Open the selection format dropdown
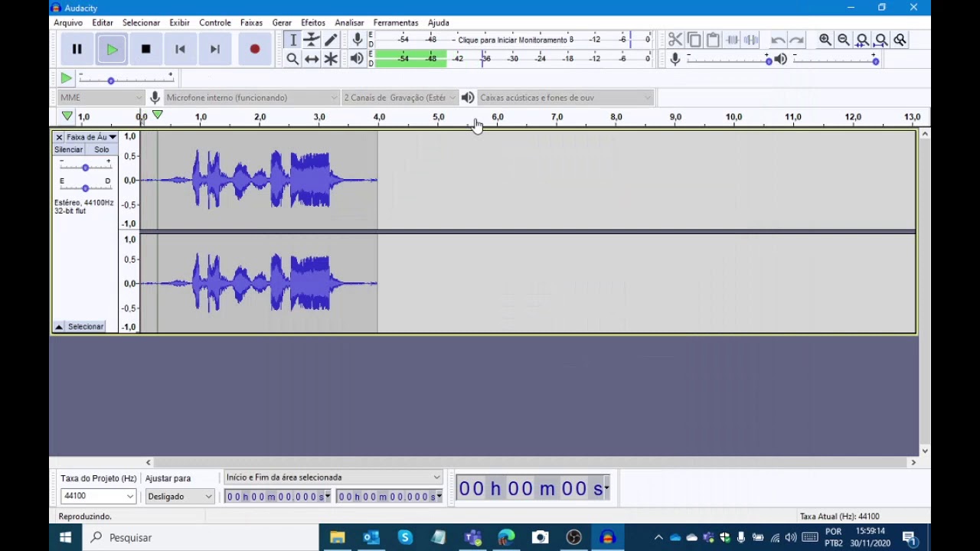980x551 pixels. pyautogui.click(x=333, y=478)
